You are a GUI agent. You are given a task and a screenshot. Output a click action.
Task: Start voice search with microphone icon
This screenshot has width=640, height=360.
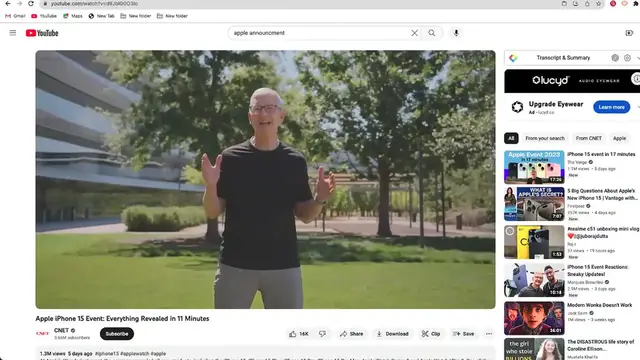pos(456,33)
